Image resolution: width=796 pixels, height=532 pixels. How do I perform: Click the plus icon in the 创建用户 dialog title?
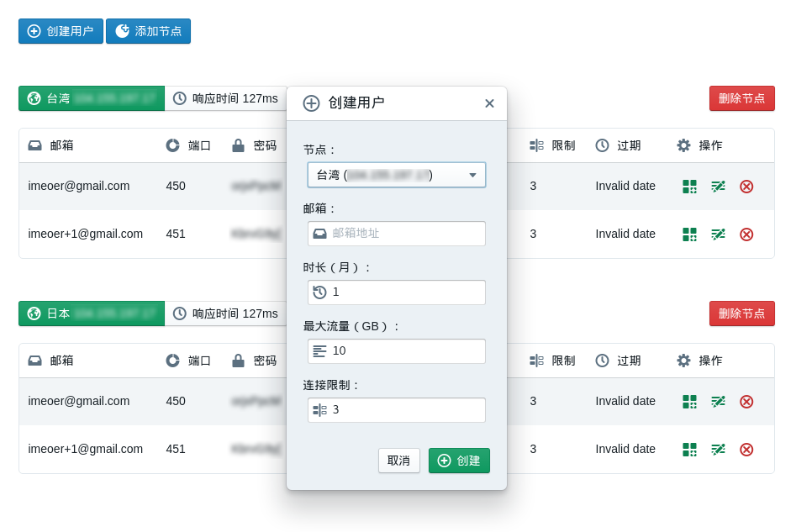click(310, 103)
